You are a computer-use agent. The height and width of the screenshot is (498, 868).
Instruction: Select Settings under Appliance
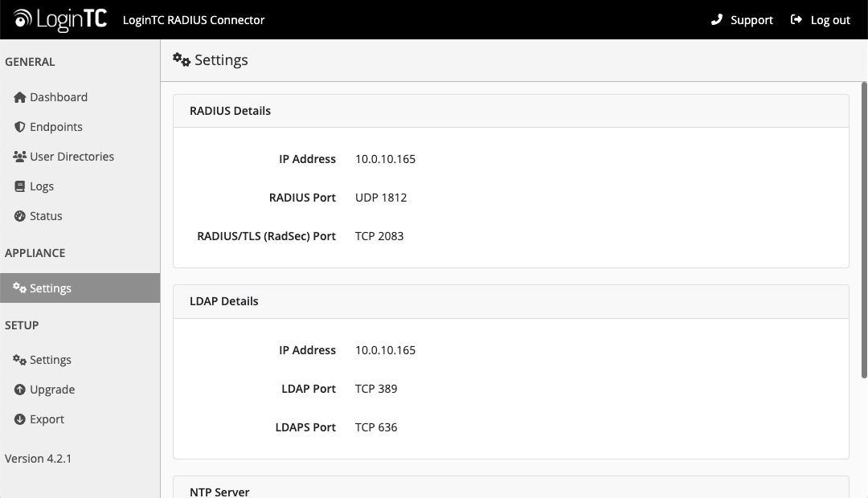click(x=51, y=288)
